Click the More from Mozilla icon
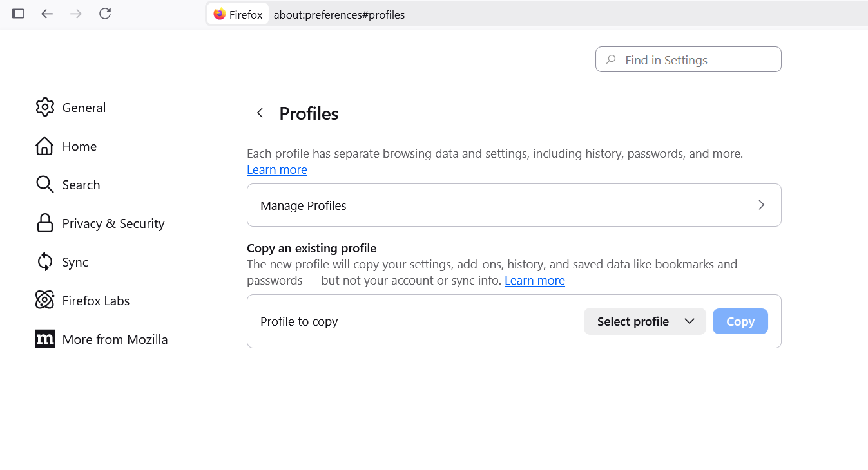The width and height of the screenshot is (868, 470). coord(45,339)
